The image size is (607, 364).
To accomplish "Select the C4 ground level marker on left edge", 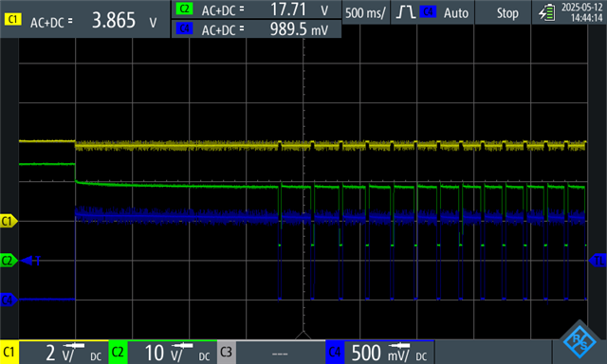I will [9, 300].
